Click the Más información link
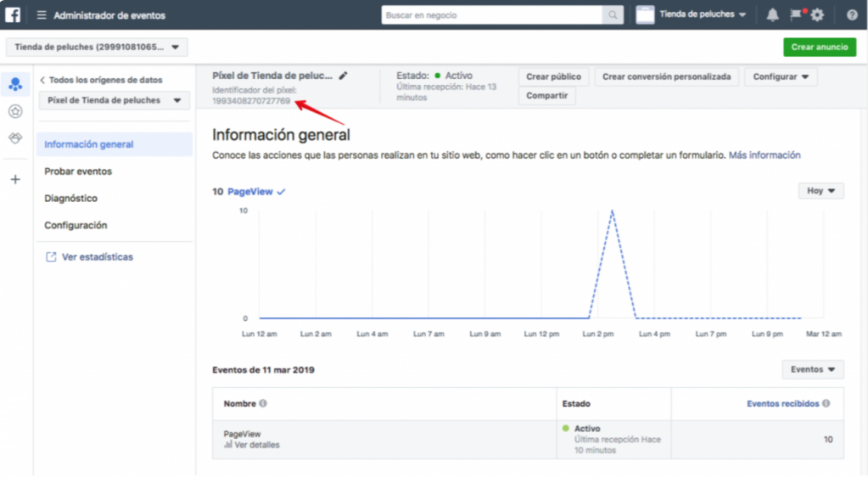 (x=764, y=155)
